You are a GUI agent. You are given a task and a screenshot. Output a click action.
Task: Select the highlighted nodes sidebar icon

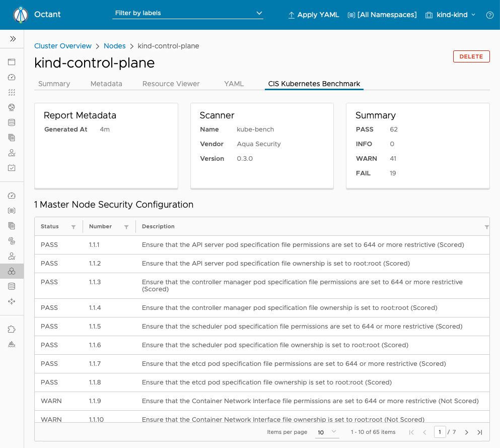[12, 271]
